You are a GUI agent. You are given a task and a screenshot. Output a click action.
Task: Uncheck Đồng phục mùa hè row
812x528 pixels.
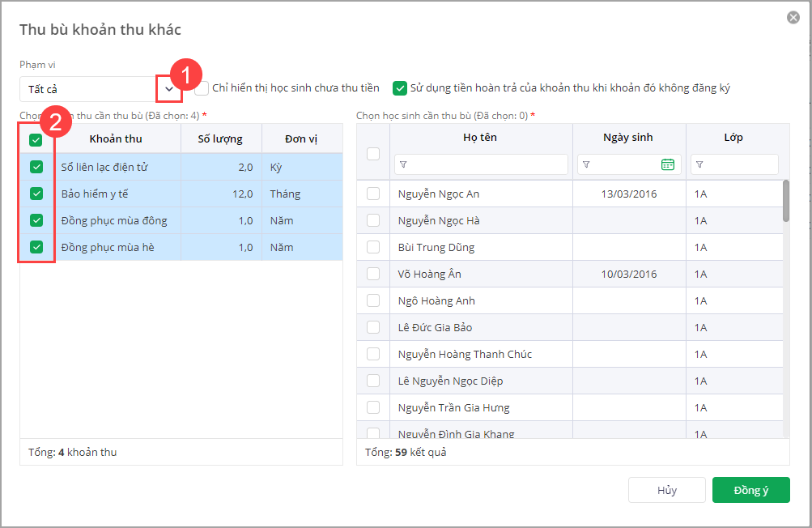[x=36, y=247]
